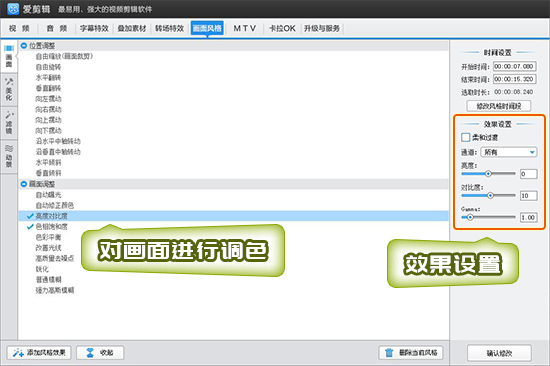The width and height of the screenshot is (550, 366).
Task: Click the 亮度 slider handle
Action: point(488,174)
